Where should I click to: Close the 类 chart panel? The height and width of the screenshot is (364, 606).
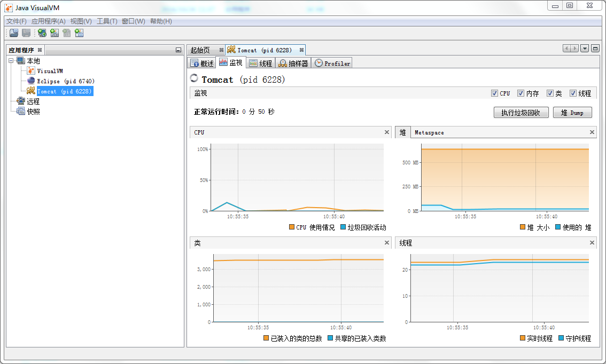point(387,242)
